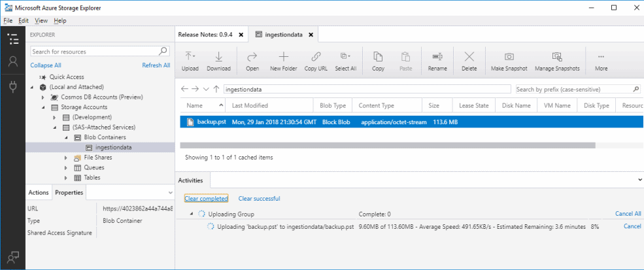Collapse the Blob Containers node

66,138
